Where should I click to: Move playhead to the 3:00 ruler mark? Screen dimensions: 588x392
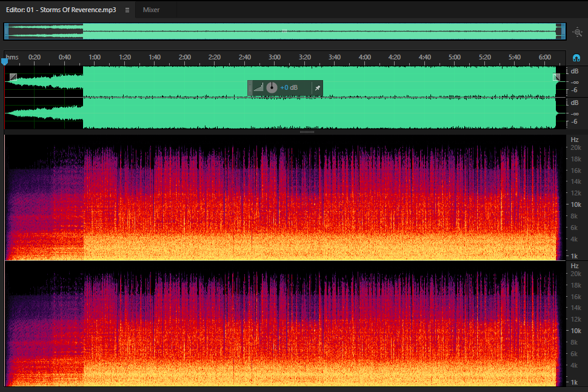tap(275, 58)
